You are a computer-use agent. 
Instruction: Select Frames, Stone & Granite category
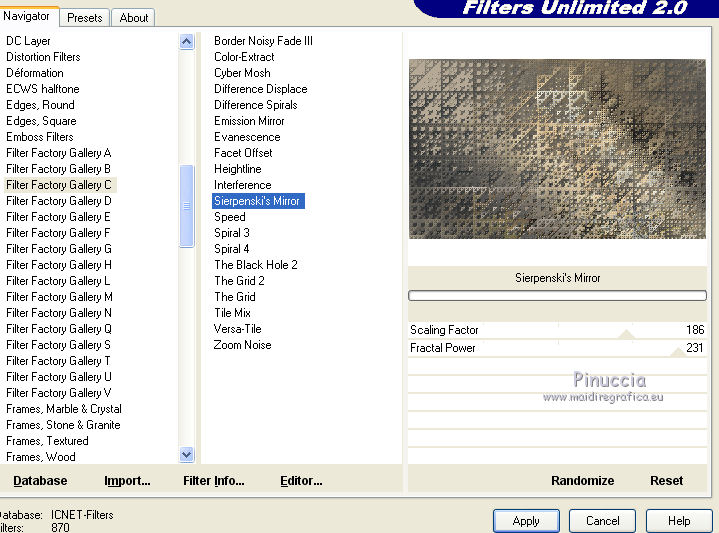point(63,425)
